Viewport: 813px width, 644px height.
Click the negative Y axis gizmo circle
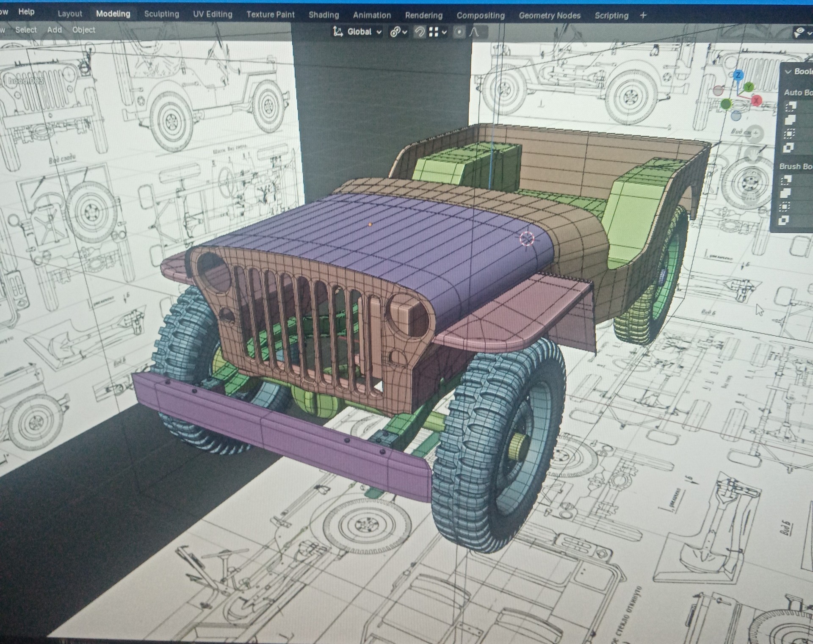726,103
